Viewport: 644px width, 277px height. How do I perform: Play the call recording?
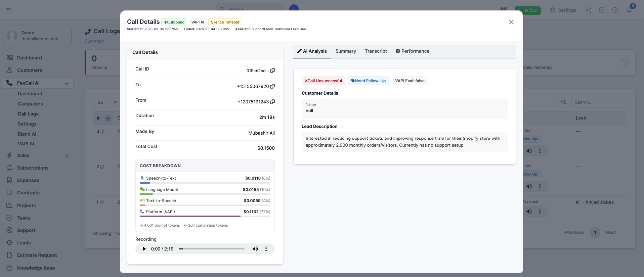point(144,249)
